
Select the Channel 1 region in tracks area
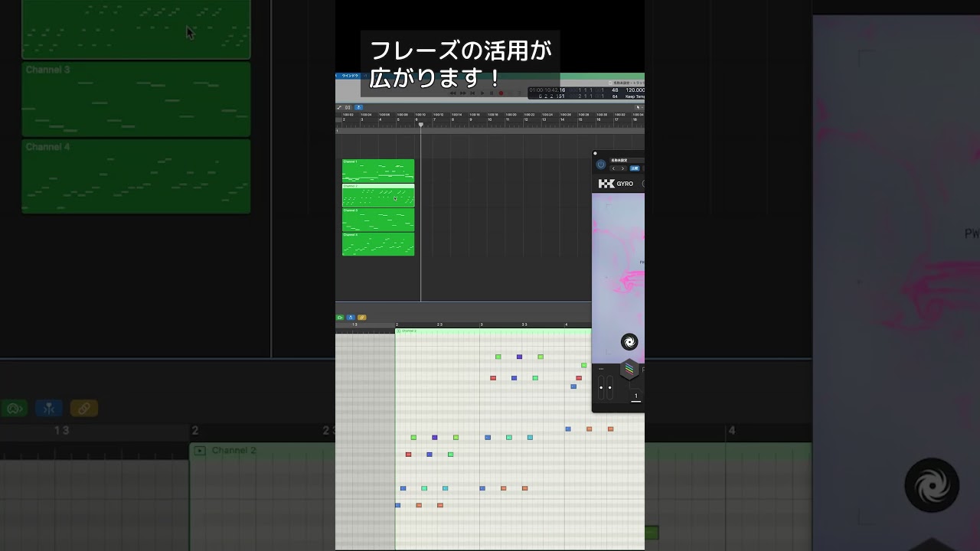378,171
